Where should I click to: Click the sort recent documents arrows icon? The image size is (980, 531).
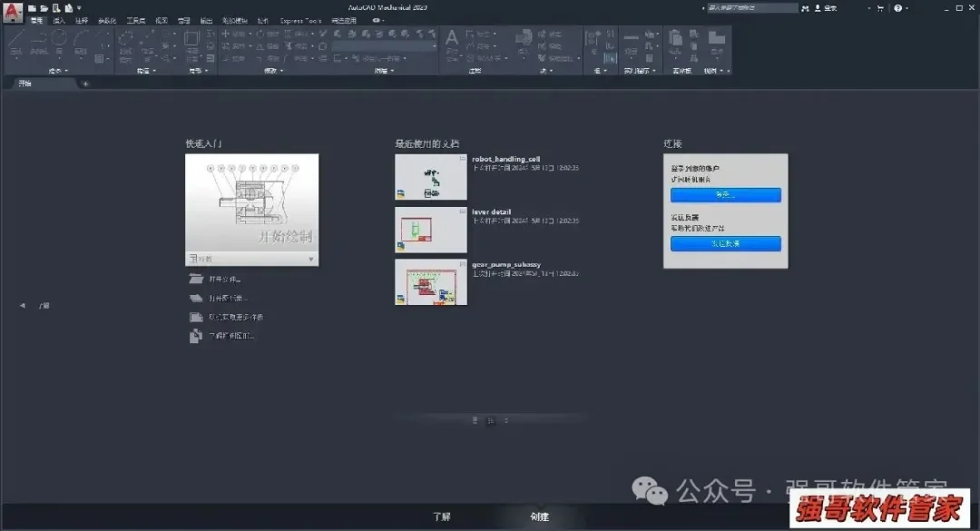pos(506,420)
